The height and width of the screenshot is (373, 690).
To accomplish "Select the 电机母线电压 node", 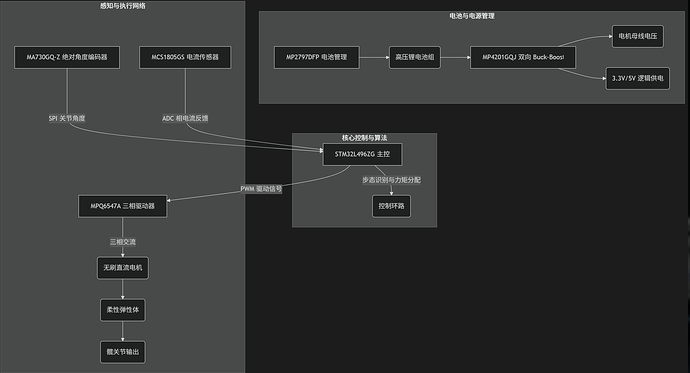I will tap(638, 36).
